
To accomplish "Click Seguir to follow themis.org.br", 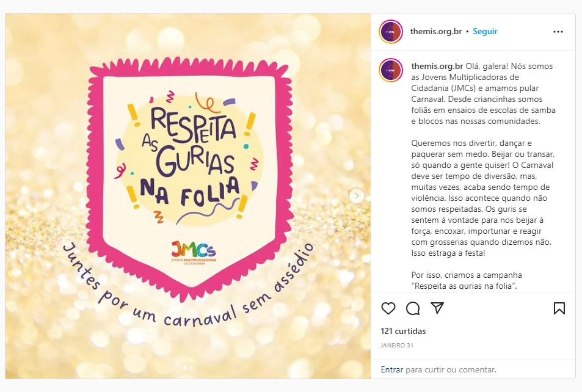I will (x=484, y=31).
